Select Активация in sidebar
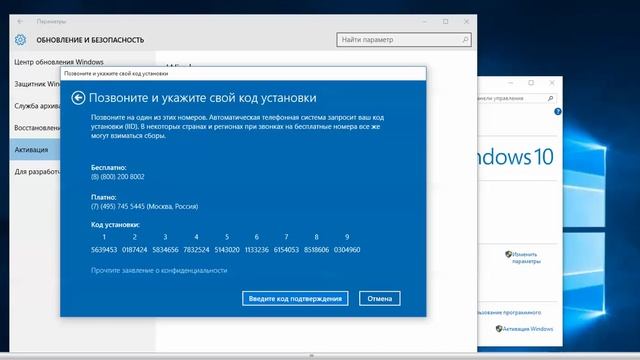Image resolution: width=640 pixels, height=360 pixels. [x=35, y=150]
